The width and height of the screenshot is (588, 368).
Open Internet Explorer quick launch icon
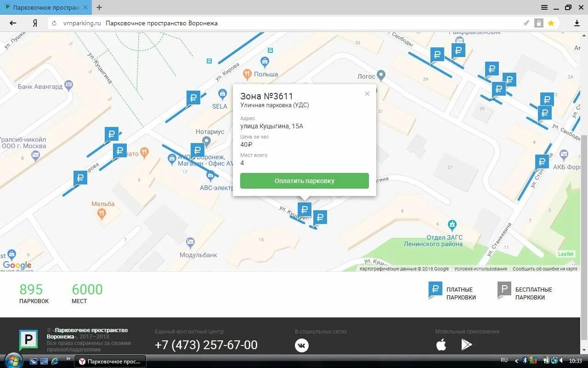tap(55, 361)
